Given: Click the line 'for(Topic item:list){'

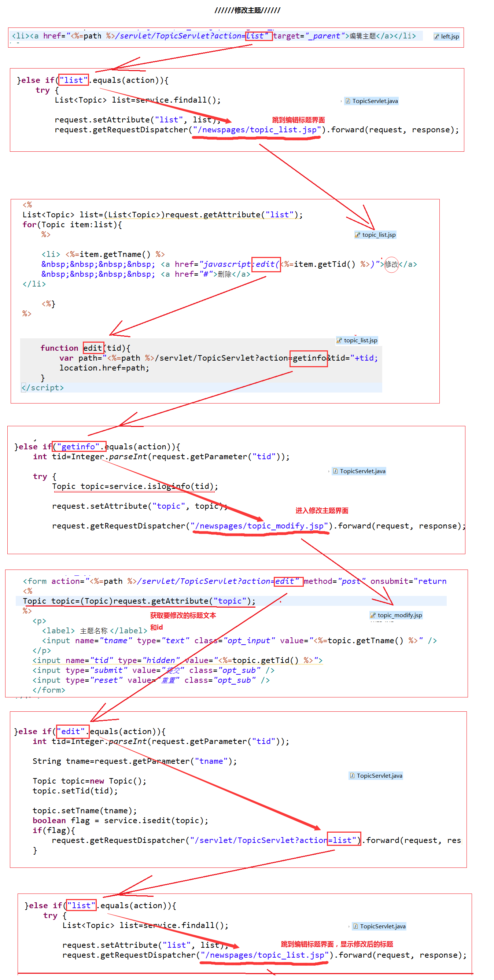Looking at the screenshot, I should (72, 224).
